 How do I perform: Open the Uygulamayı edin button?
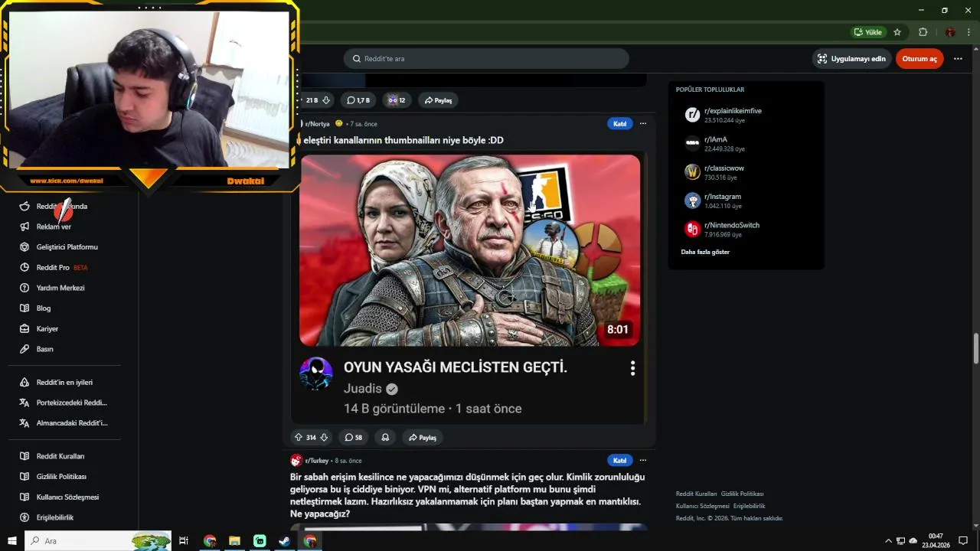(851, 59)
